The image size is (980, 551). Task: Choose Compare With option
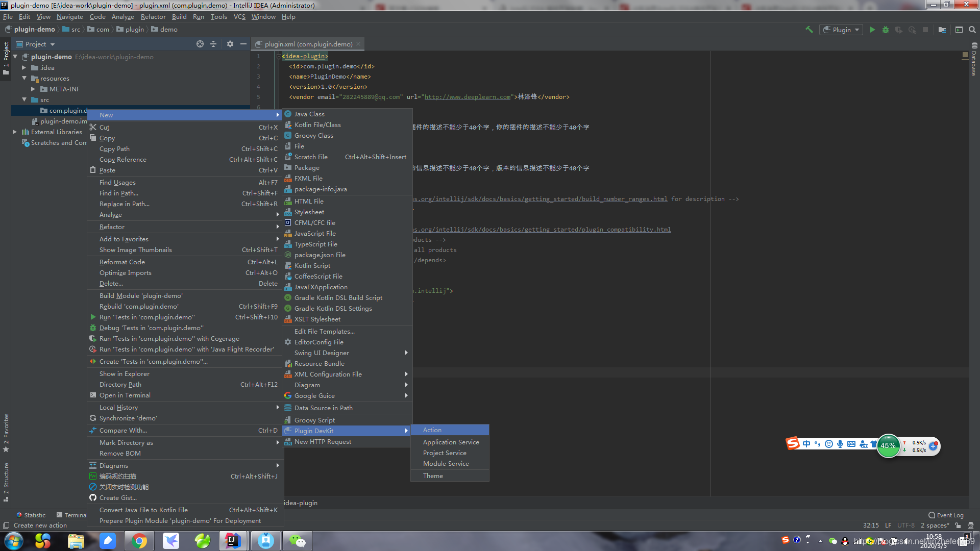point(185,430)
